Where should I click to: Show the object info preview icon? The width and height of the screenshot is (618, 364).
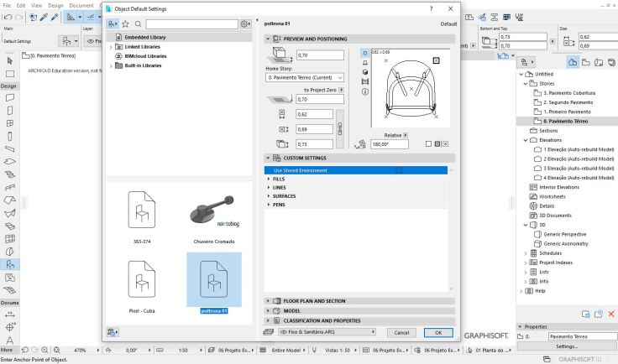365,91
